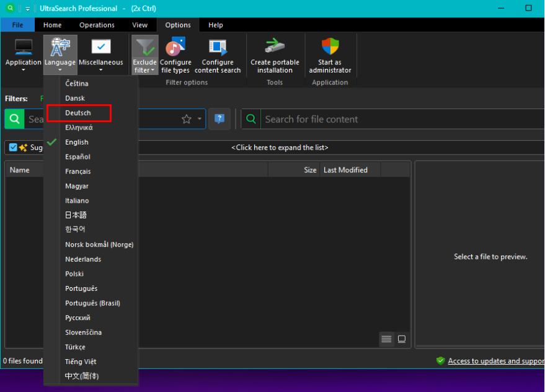Switch to the Operations ribbon tab
Image resolution: width=545 pixels, height=392 pixels.
point(97,25)
